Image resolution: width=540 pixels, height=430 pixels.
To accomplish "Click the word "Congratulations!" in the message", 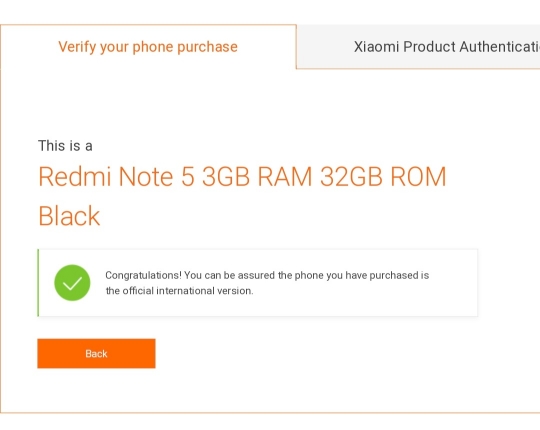I will pyautogui.click(x=143, y=275).
